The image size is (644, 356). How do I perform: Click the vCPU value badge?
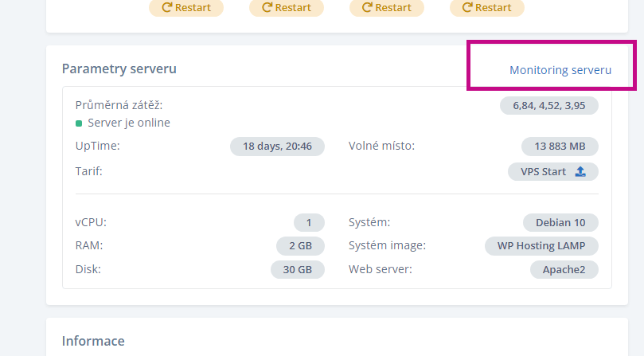309,223
